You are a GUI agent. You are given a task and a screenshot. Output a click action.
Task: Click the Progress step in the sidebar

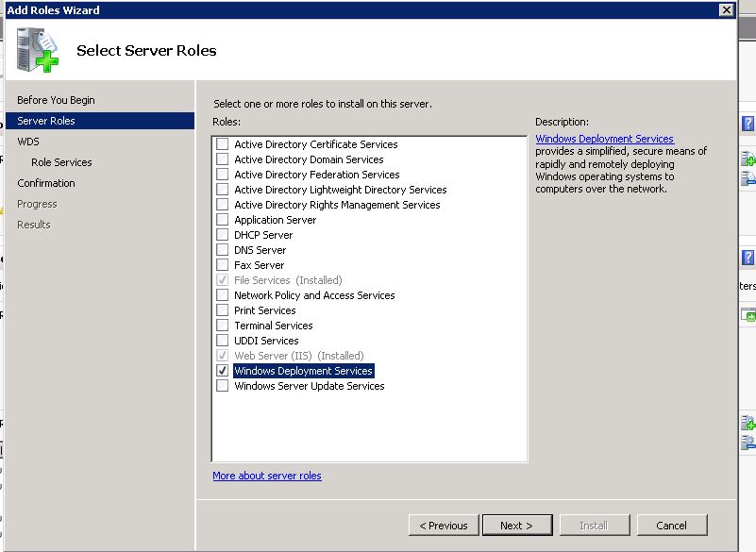tap(37, 204)
